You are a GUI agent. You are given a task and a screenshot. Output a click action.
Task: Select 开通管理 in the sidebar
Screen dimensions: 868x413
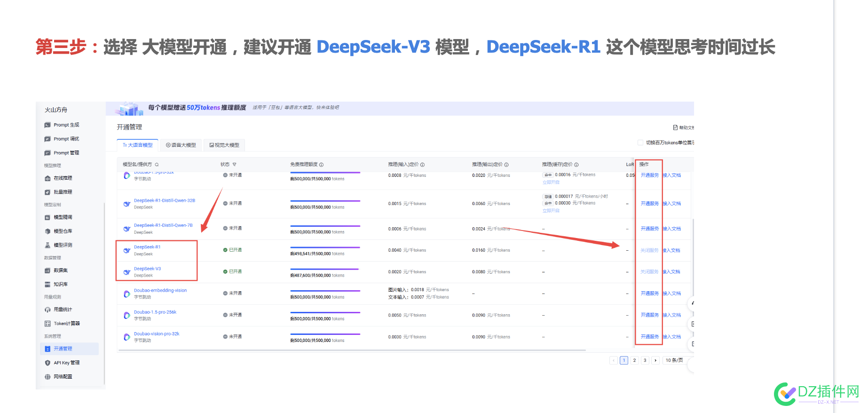tap(70, 349)
